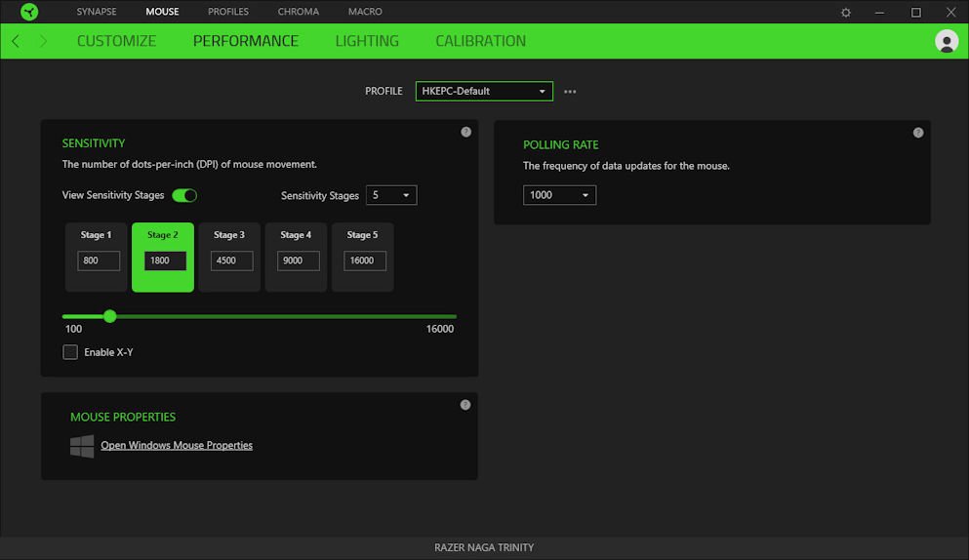The height and width of the screenshot is (560, 969).
Task: Open the Polling Rate 1000 dropdown
Action: click(x=559, y=195)
